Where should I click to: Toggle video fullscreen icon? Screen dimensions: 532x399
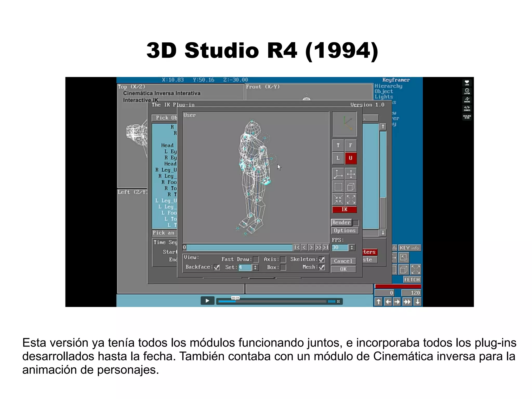click(338, 302)
